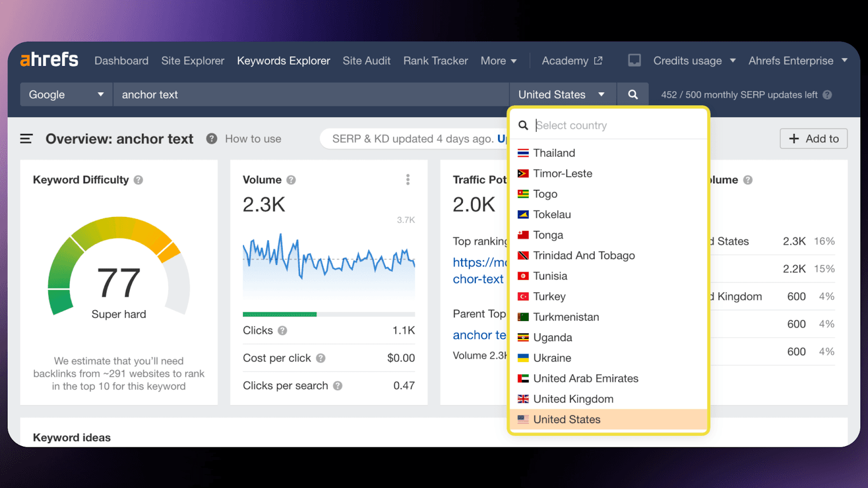Click the Academy external link icon
The width and height of the screenshot is (868, 488).
point(598,61)
